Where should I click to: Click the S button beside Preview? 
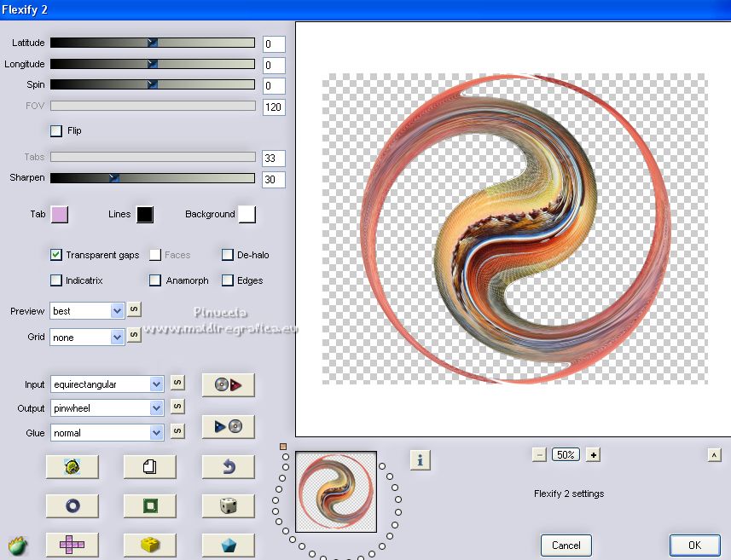(x=134, y=309)
